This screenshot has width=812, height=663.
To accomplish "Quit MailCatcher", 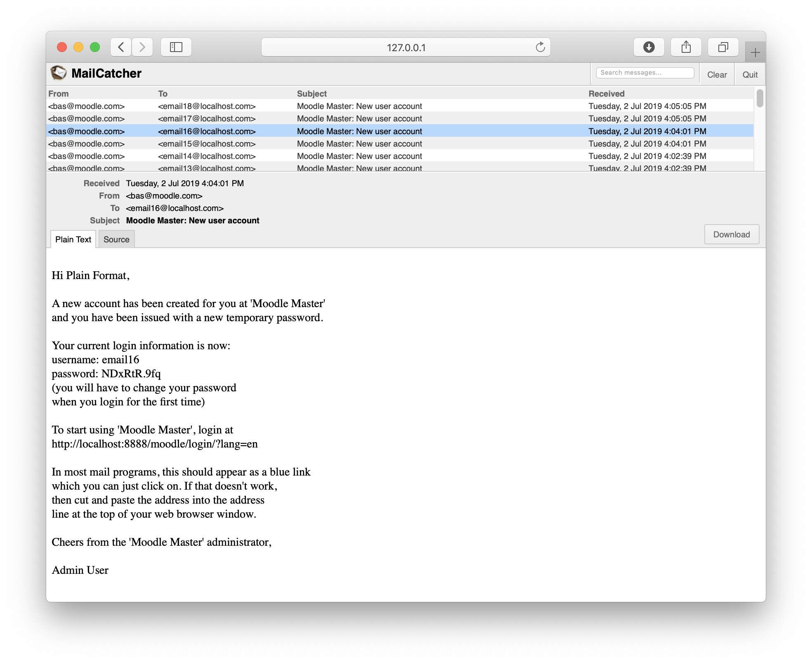I will tap(750, 75).
